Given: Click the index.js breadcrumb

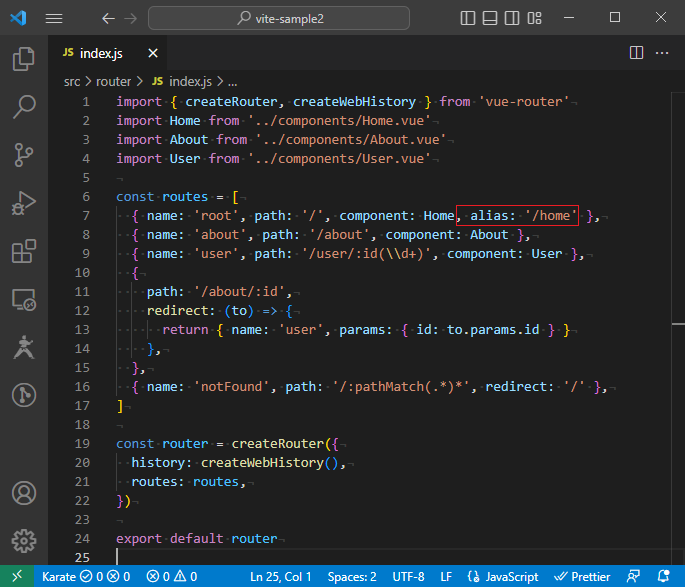Looking at the screenshot, I should [x=182, y=82].
